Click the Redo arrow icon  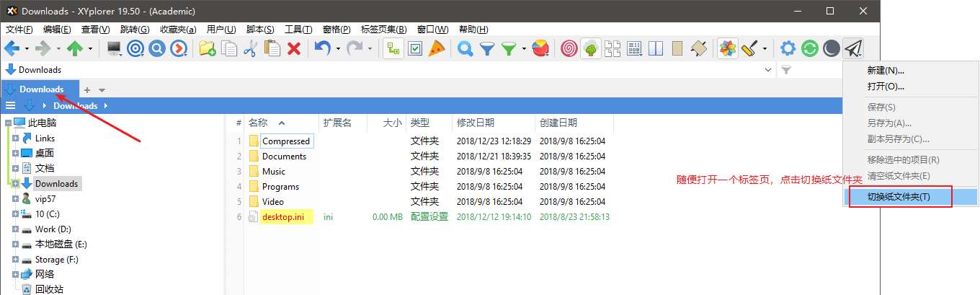click(355, 48)
